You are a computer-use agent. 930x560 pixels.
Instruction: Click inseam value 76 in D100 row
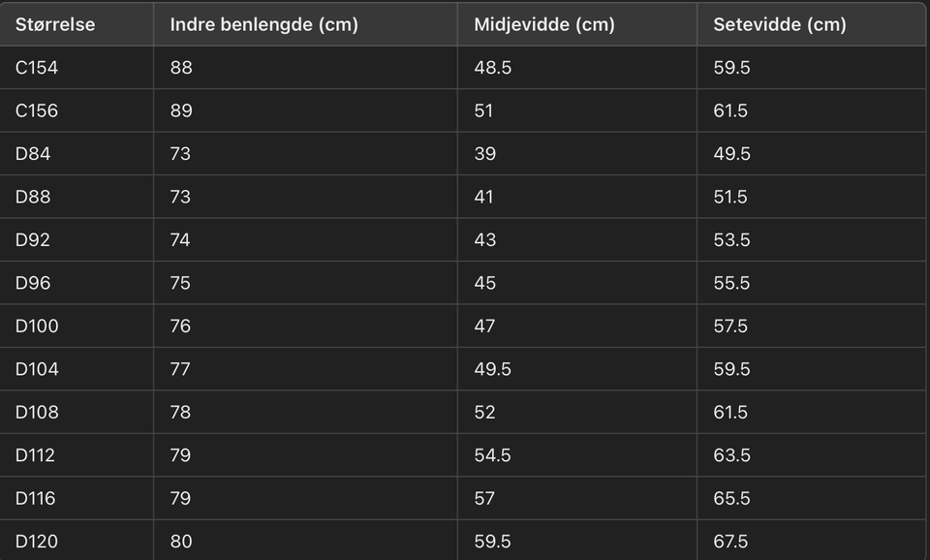pyautogui.click(x=180, y=327)
